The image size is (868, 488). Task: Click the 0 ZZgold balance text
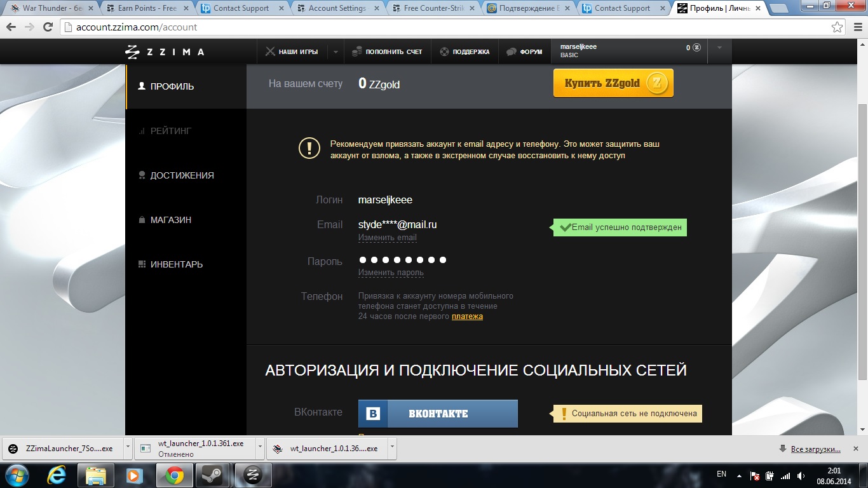point(379,84)
